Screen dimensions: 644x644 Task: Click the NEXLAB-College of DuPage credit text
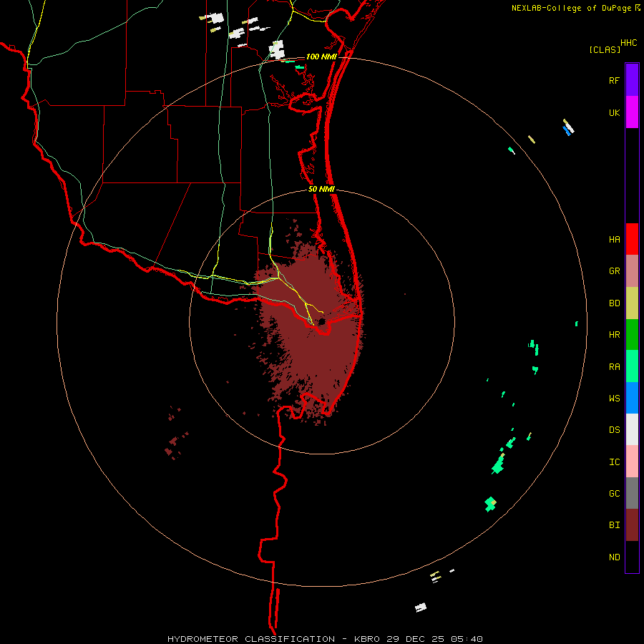point(571,8)
